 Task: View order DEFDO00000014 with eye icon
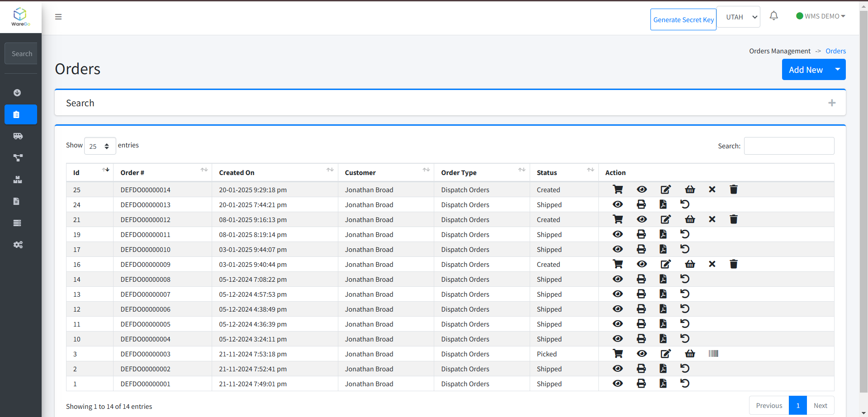pyautogui.click(x=642, y=190)
